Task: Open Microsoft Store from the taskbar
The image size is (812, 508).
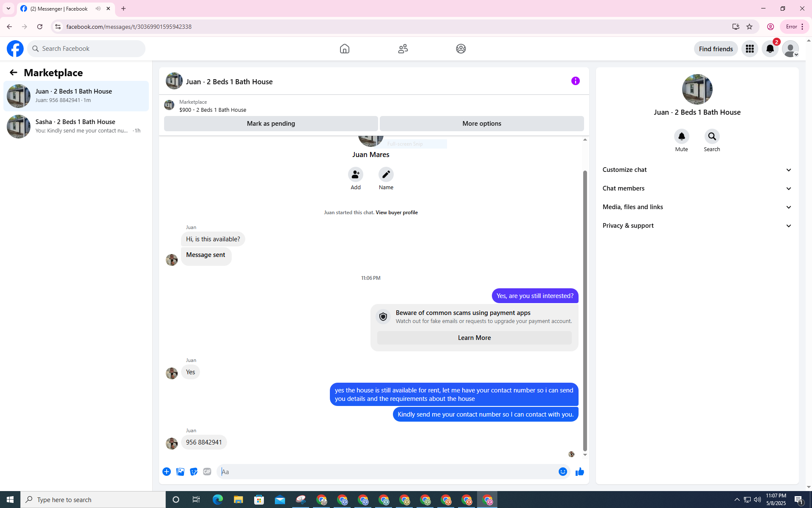Action: click(259, 500)
